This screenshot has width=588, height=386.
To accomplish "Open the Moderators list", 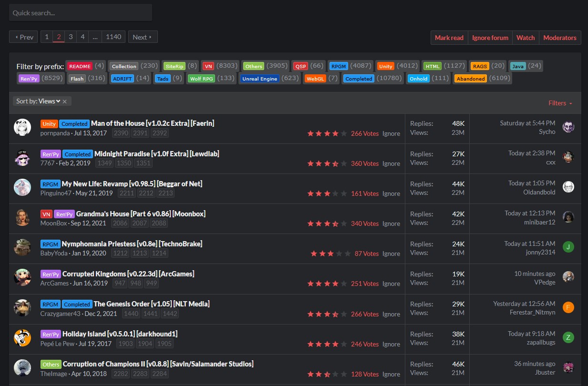I will click(560, 38).
